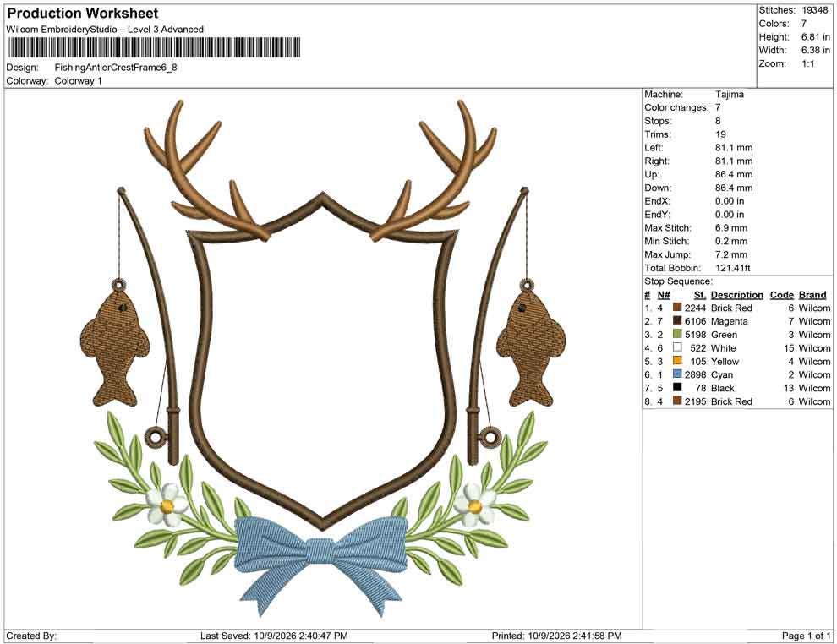Click the Description column header
Image resolution: width=837 pixels, height=644 pixels.
(736, 294)
